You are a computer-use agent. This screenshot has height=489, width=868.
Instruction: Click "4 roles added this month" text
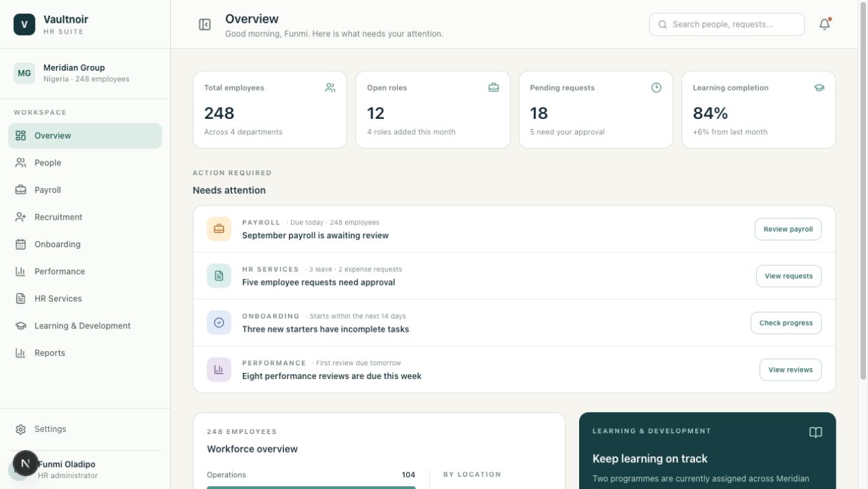click(411, 132)
